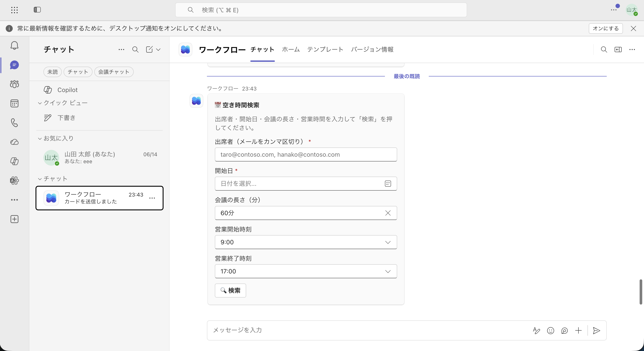Viewport: 644px width, 351px height.
Task: Open the translator gear app icon
Action: [x=14, y=180]
